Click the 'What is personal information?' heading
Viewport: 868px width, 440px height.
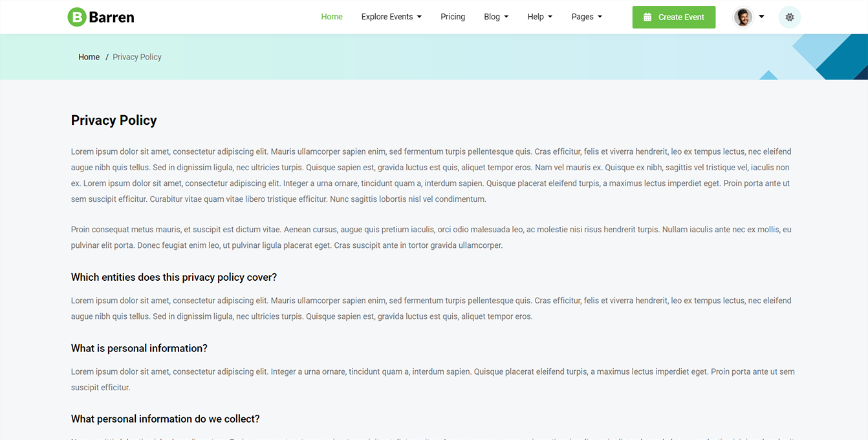(x=139, y=348)
